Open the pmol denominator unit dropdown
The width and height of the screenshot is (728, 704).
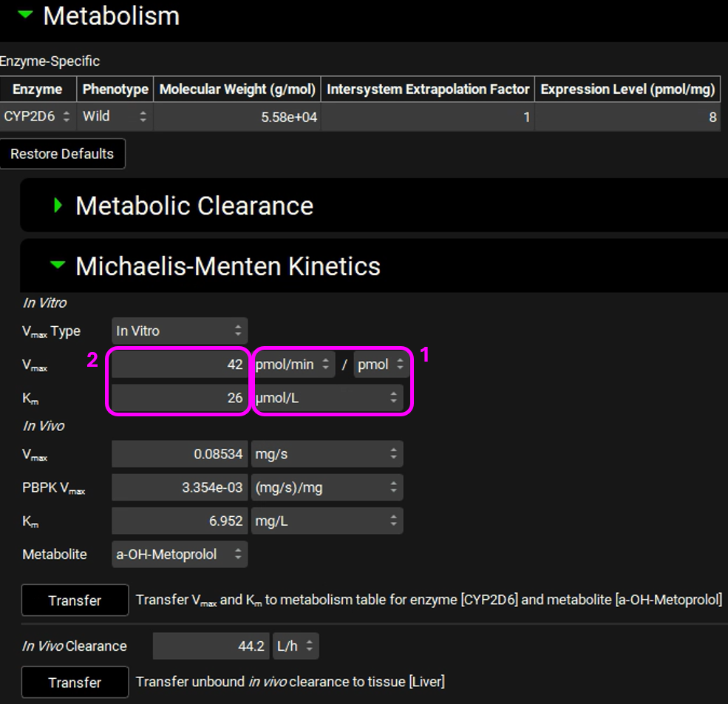[381, 365]
